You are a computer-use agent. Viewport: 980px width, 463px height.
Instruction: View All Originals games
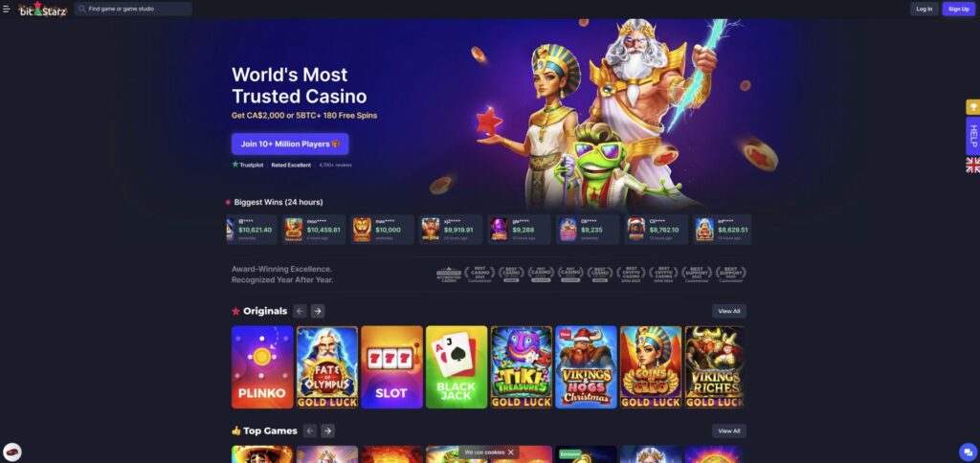[728, 311]
